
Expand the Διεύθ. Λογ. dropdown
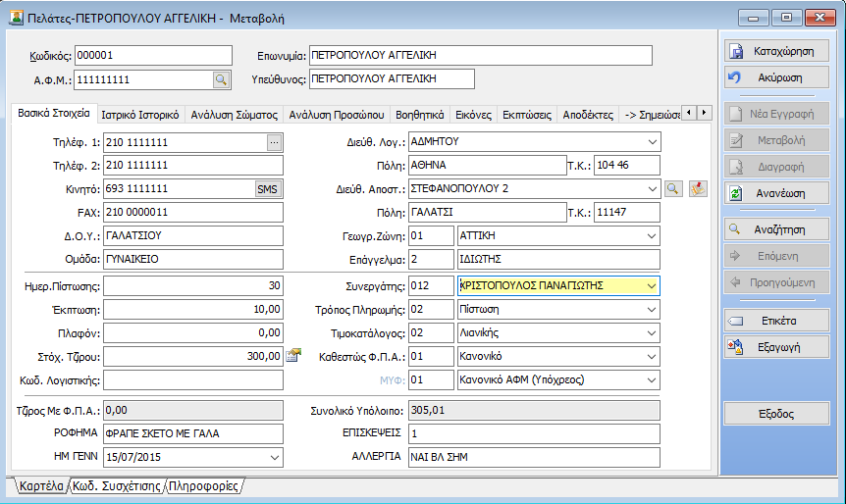pos(653,142)
